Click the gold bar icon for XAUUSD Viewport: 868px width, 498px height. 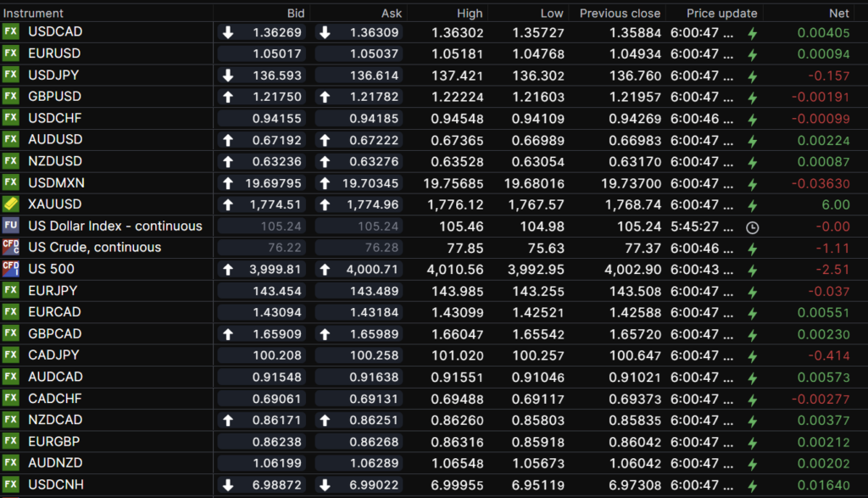point(11,204)
